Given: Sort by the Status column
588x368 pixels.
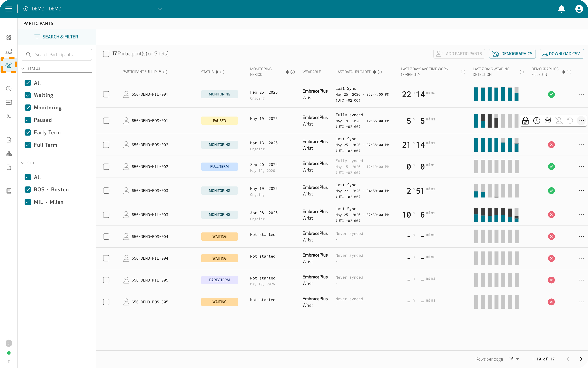Looking at the screenshot, I should [217, 72].
